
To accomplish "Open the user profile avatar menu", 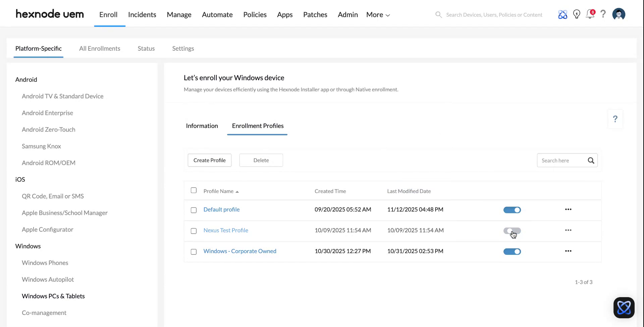I will pos(619,14).
